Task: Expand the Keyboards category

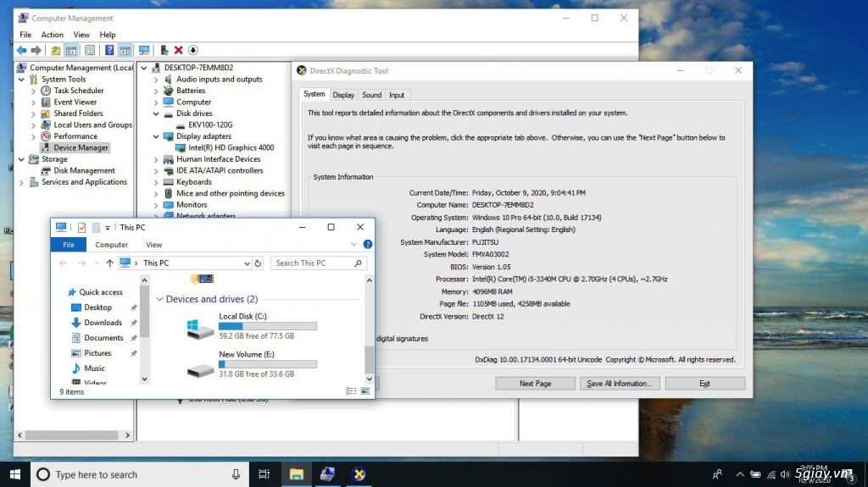Action: [156, 182]
